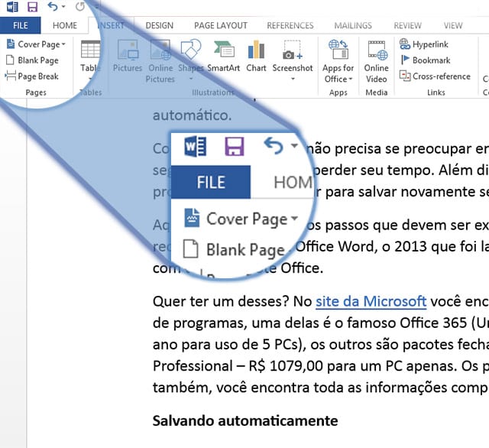
Task: Click the 'Links' group label
Action: (436, 93)
